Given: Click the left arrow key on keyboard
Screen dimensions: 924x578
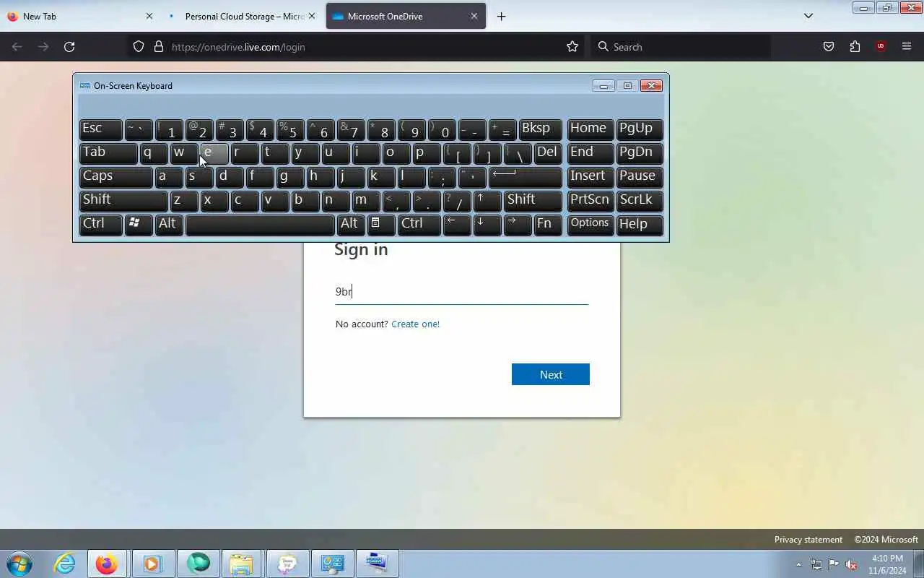Looking at the screenshot, I should click(x=457, y=224).
